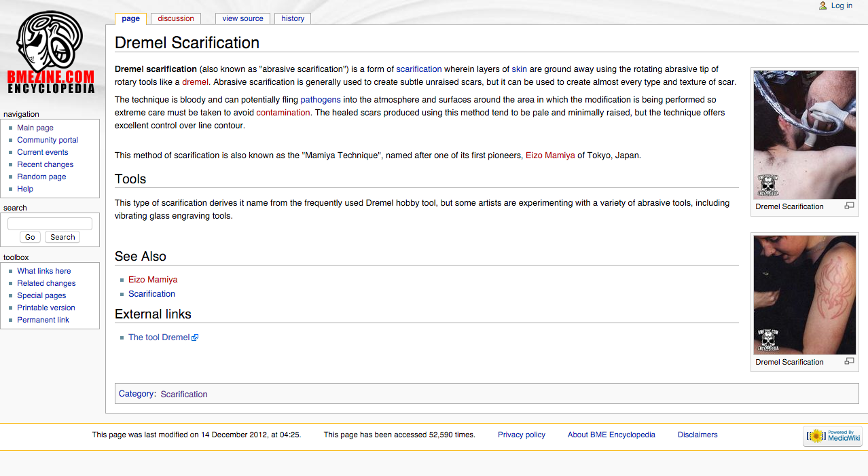Click external link icon after The tool Dremel
This screenshot has height=476, width=868.
195,337
